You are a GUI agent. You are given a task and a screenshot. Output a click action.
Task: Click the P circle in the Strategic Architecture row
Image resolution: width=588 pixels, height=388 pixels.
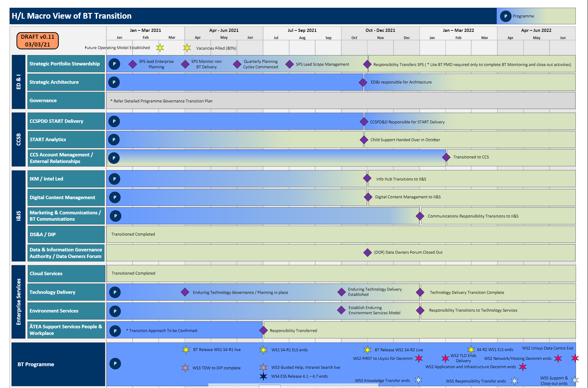pyautogui.click(x=114, y=82)
